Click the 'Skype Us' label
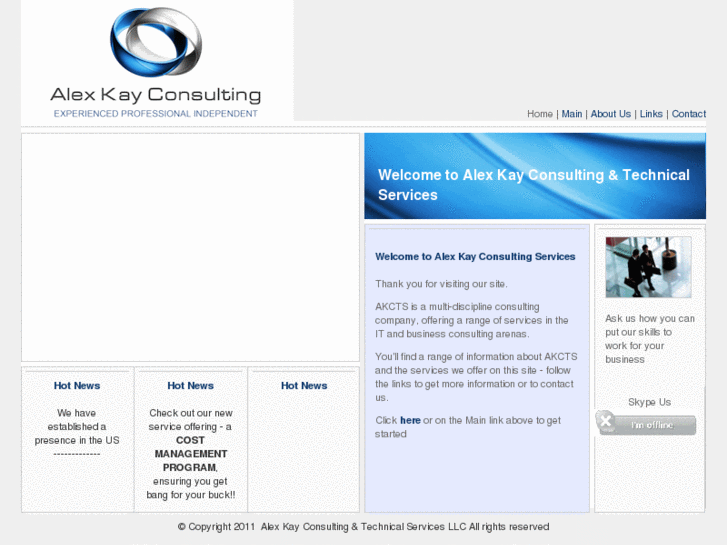This screenshot has width=727, height=545. [x=650, y=402]
